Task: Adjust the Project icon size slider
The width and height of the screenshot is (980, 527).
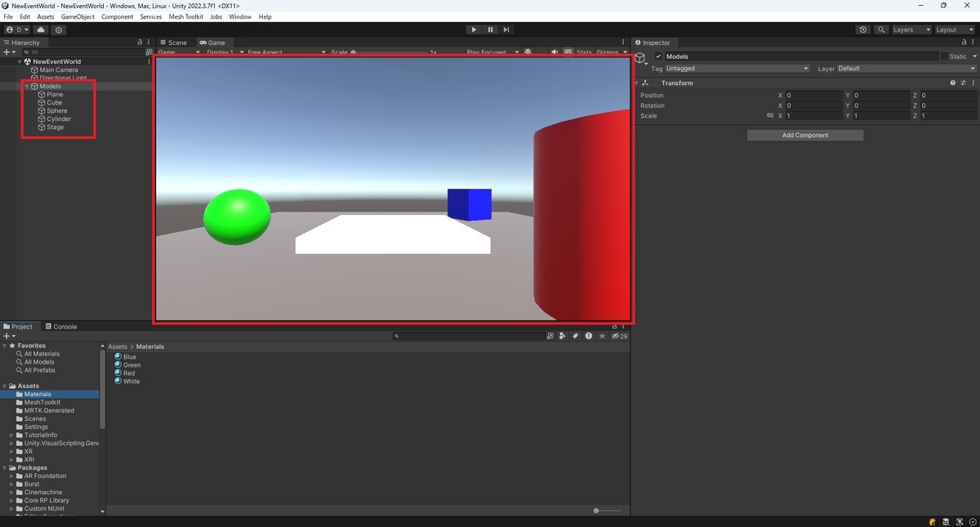Action: pos(608,511)
